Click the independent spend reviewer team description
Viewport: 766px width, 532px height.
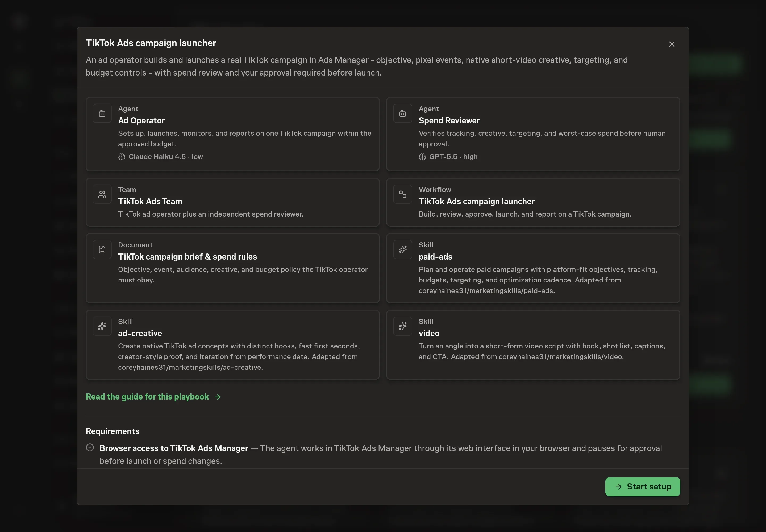tap(211, 214)
